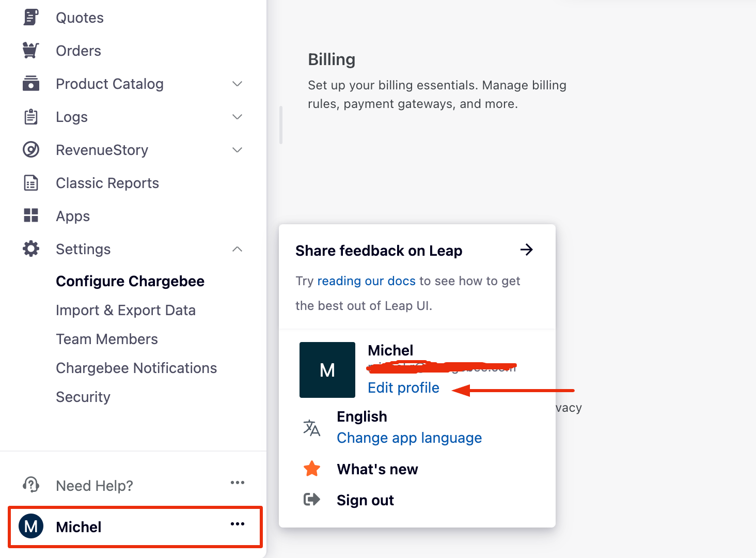The image size is (756, 558).
Task: Click Need Help? label
Action: [x=94, y=486]
